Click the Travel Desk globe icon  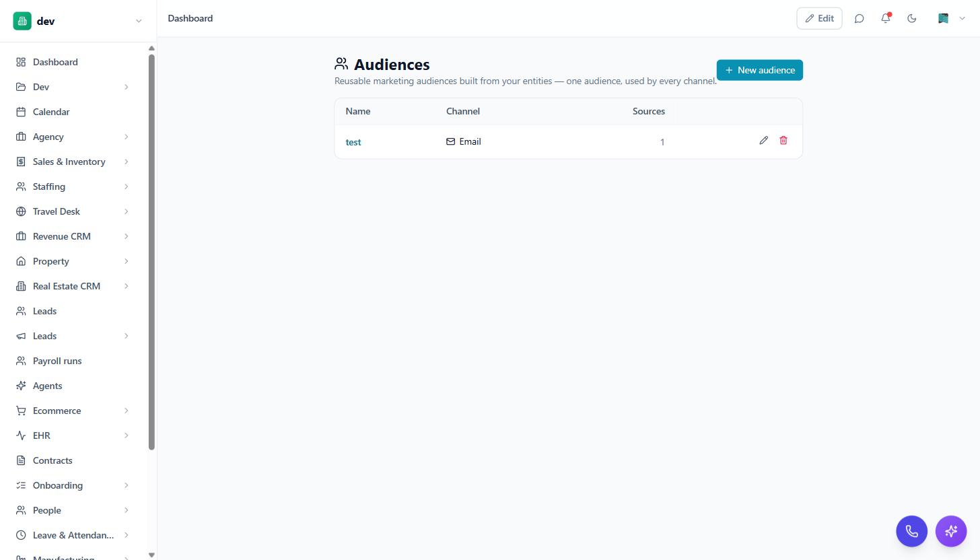(21, 211)
